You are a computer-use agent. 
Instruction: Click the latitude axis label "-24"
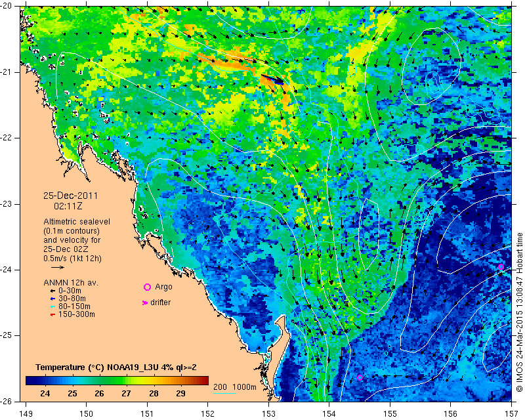pyautogui.click(x=7, y=270)
